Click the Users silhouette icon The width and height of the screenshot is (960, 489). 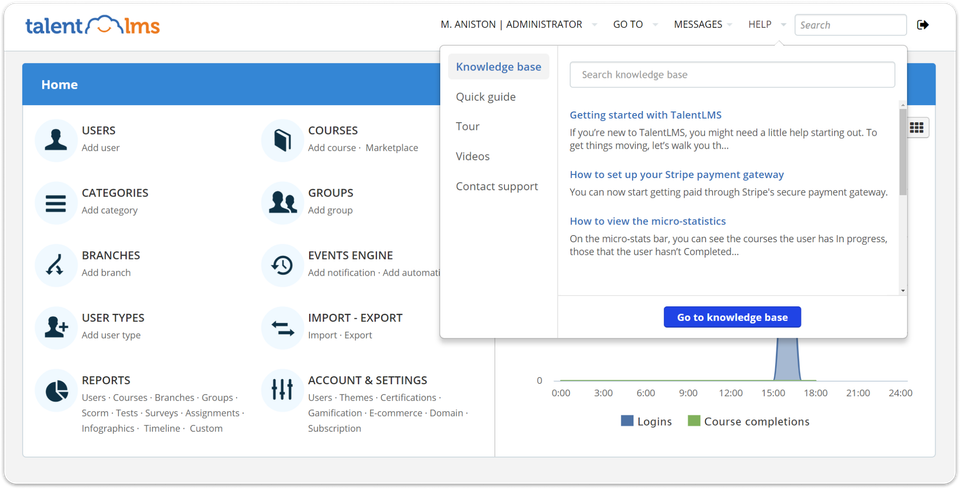pos(56,140)
